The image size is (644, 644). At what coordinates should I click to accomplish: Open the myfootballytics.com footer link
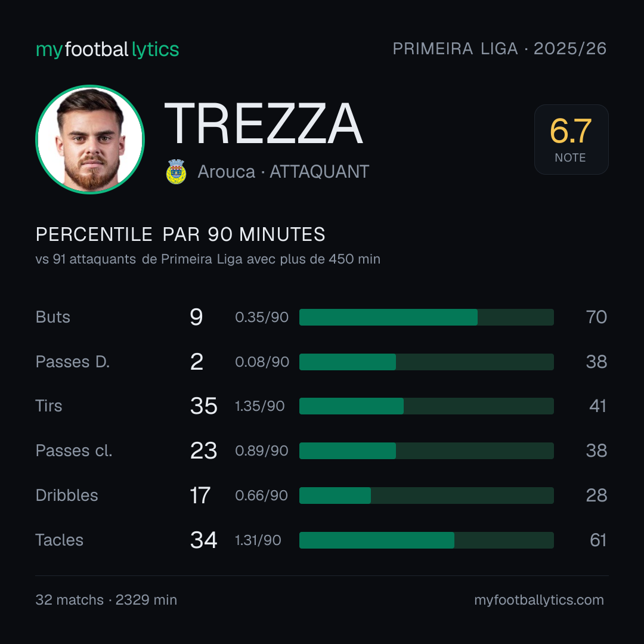click(539, 600)
